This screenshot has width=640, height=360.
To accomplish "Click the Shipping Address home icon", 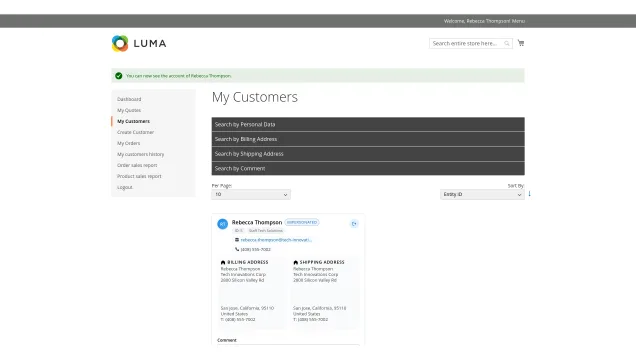I will point(296,262).
